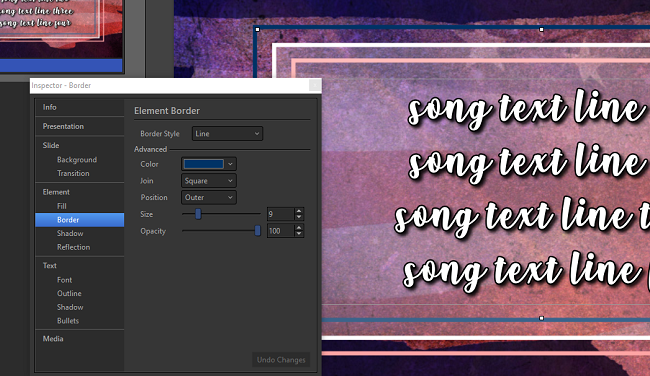Open the Border Style dropdown showing Line
Viewport: 650px width, 376px height.
[x=227, y=133]
